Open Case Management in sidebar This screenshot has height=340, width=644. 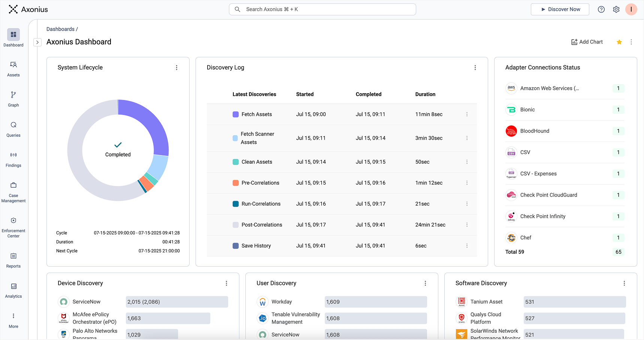tap(13, 192)
